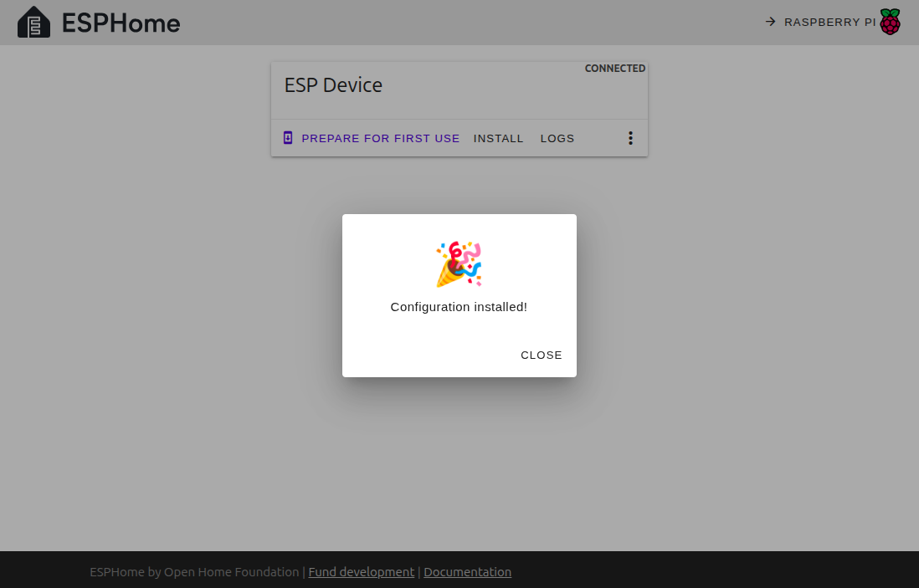Open the Documentation link in the footer
The height and width of the screenshot is (588, 919).
pyautogui.click(x=467, y=571)
